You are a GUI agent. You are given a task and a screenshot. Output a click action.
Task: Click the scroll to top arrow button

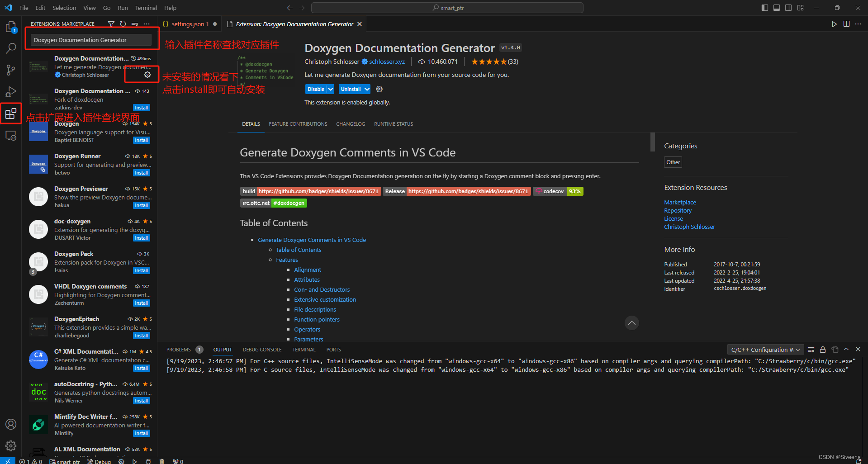(632, 323)
